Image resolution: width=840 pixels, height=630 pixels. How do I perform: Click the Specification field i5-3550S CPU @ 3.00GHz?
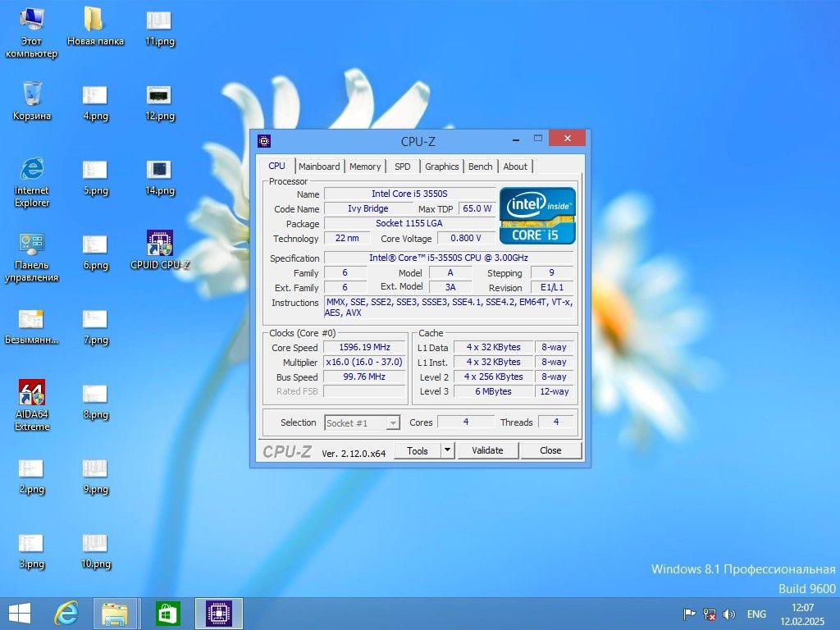pos(449,258)
